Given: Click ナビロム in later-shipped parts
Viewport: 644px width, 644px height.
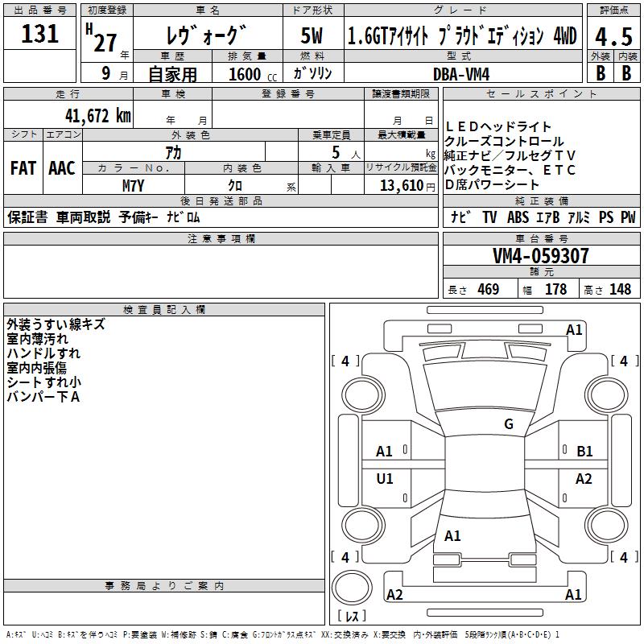Looking at the screenshot, I should click(184, 217).
